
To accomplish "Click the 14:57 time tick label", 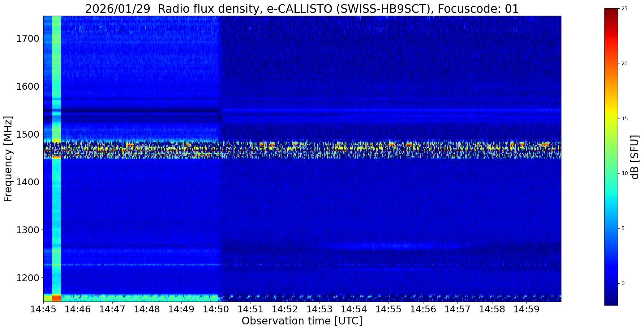I will tap(458, 309).
